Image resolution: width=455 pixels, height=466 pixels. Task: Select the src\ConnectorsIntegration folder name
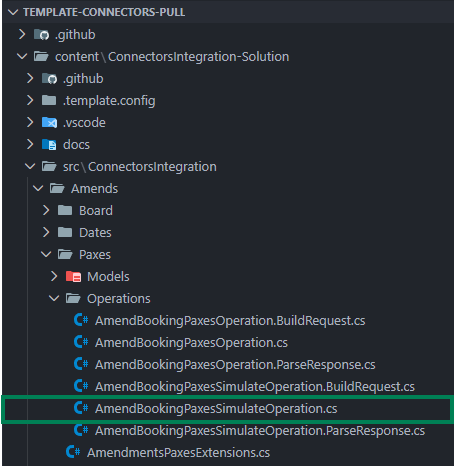coord(140,167)
